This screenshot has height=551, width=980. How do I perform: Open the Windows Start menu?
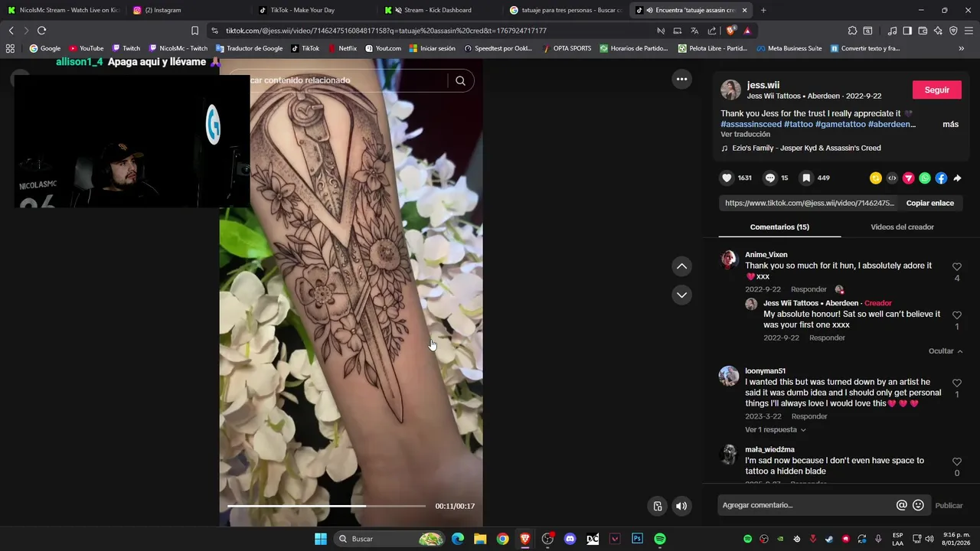tap(320, 539)
